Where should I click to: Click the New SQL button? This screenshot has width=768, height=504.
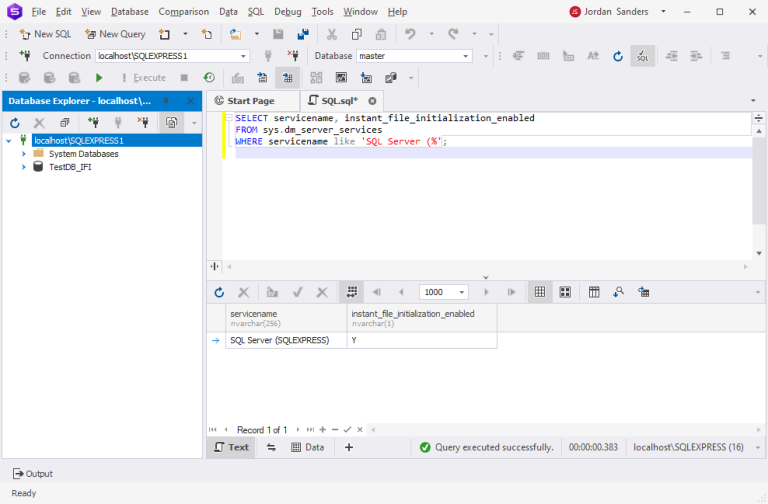tap(46, 34)
